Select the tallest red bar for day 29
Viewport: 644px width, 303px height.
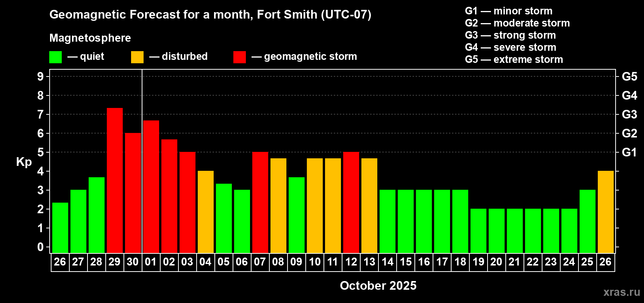(x=115, y=180)
